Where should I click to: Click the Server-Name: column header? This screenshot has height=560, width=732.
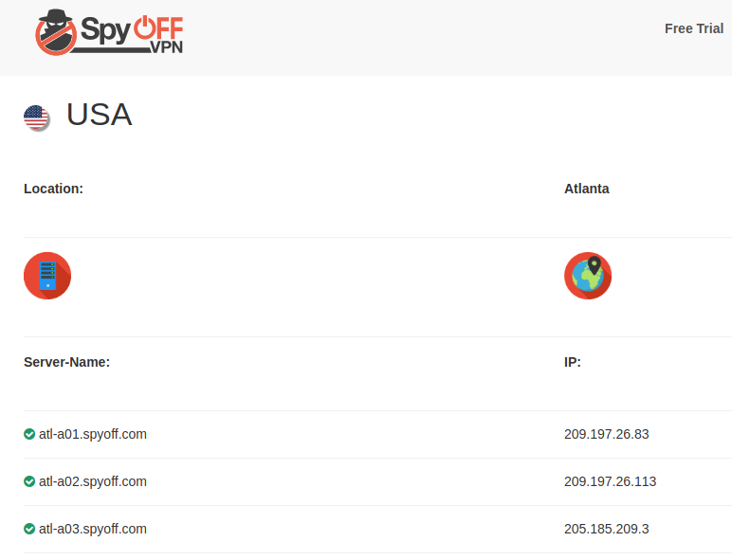coord(66,362)
